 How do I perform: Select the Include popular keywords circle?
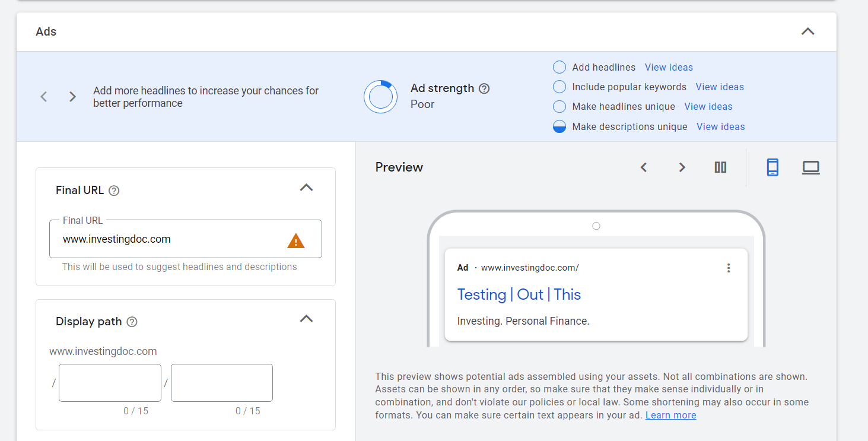point(559,87)
